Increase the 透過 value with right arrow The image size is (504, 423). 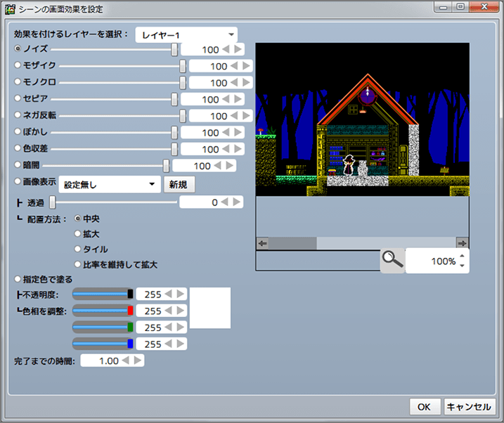tap(237, 202)
